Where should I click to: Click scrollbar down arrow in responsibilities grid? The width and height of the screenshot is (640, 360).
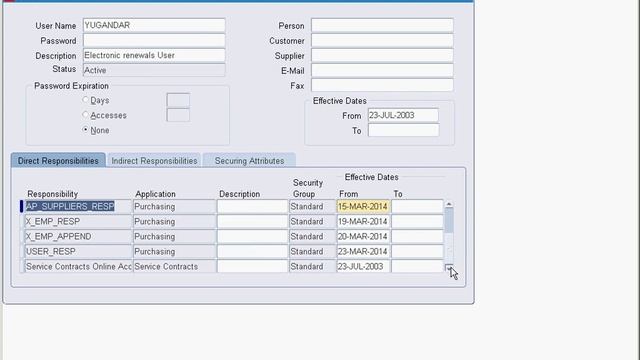[x=449, y=267]
